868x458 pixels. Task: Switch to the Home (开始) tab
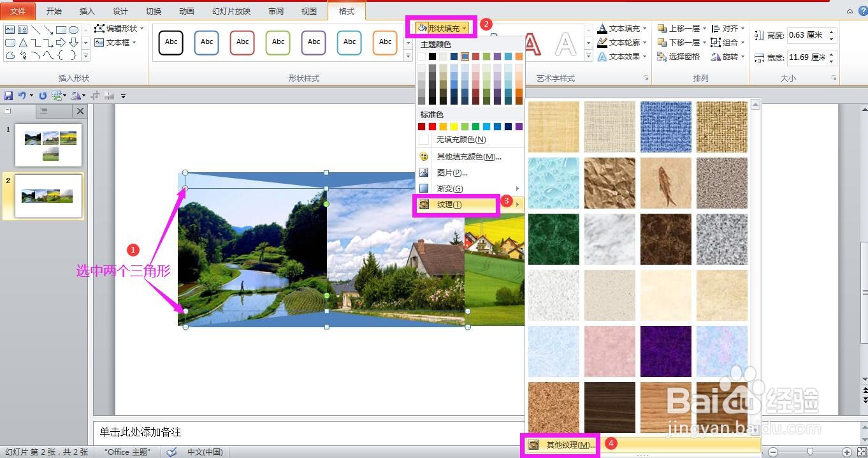pos(54,11)
